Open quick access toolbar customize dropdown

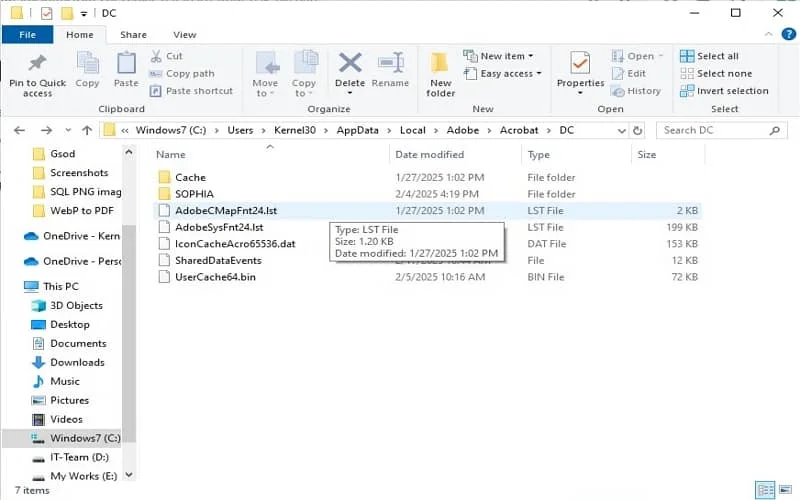pyautogui.click(x=84, y=14)
